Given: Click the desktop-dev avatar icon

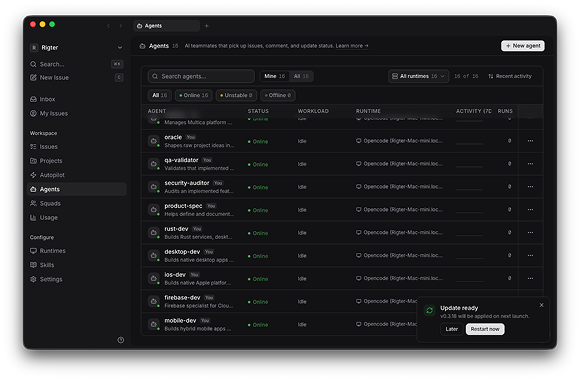Looking at the screenshot, I should (154, 256).
